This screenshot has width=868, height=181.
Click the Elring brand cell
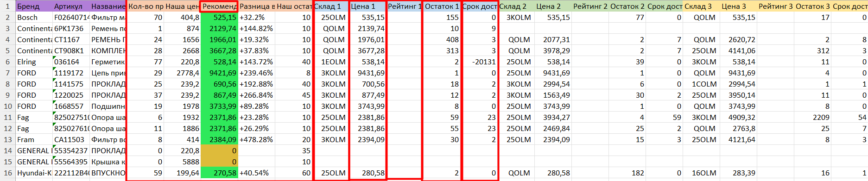click(34, 62)
